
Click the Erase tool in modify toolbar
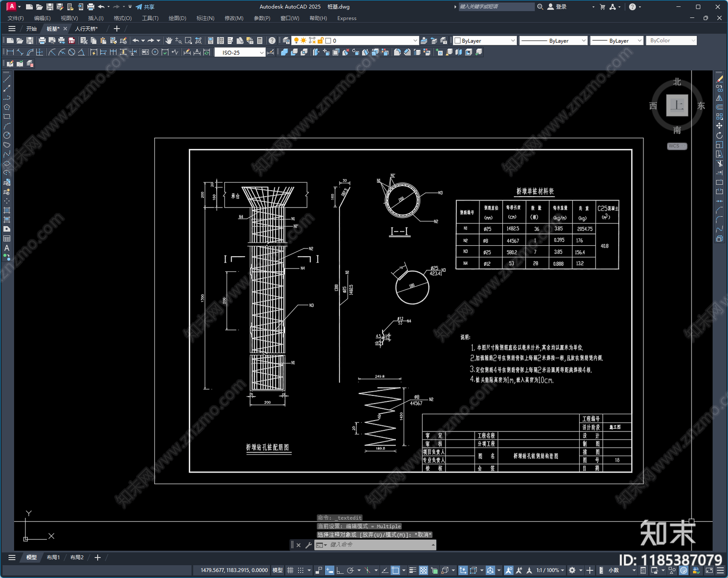[x=719, y=79]
